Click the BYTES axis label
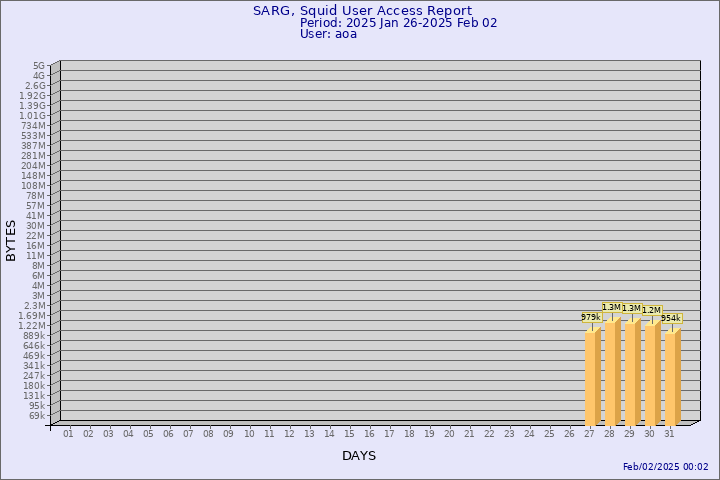 (x=11, y=240)
